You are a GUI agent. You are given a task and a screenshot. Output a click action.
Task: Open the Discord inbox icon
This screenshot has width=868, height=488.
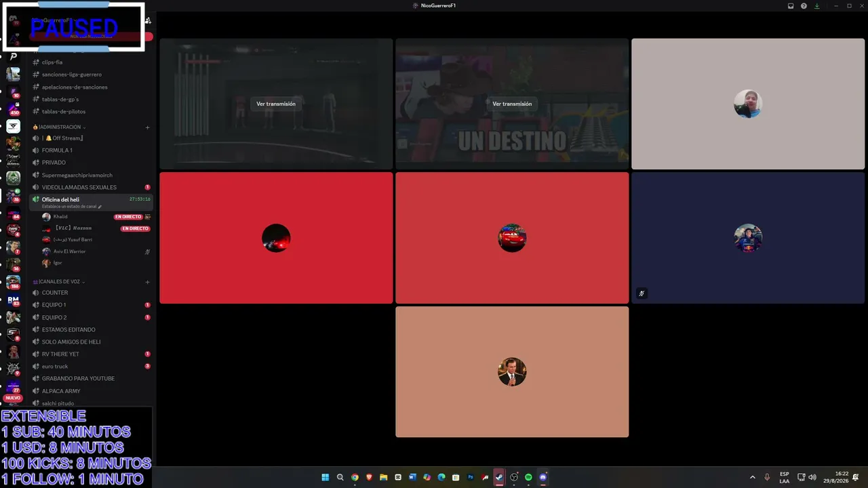coord(791,6)
